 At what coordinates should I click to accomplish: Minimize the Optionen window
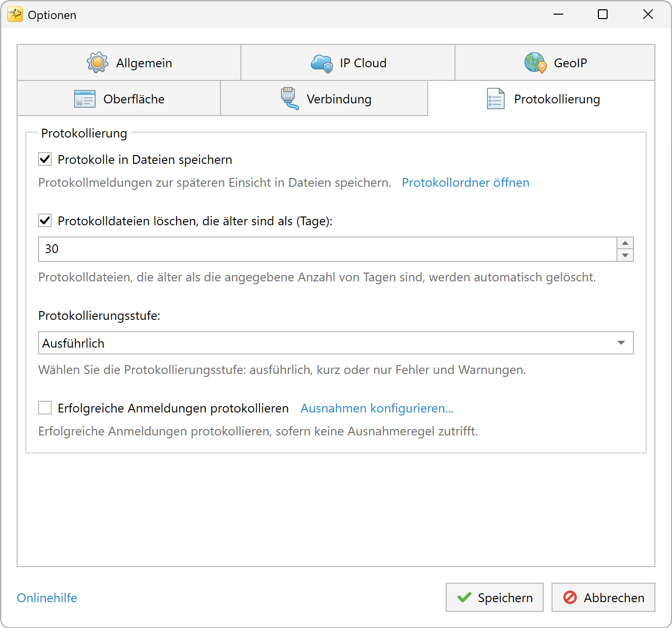(558, 15)
